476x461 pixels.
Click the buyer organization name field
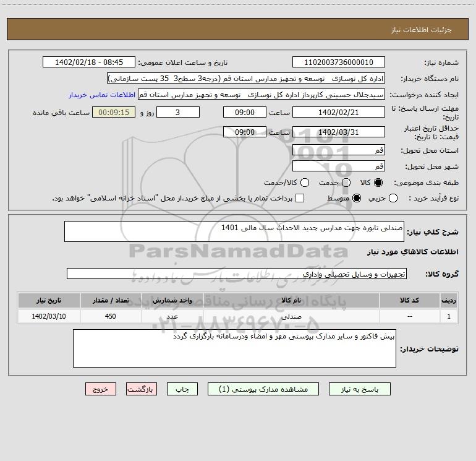pos(246,79)
